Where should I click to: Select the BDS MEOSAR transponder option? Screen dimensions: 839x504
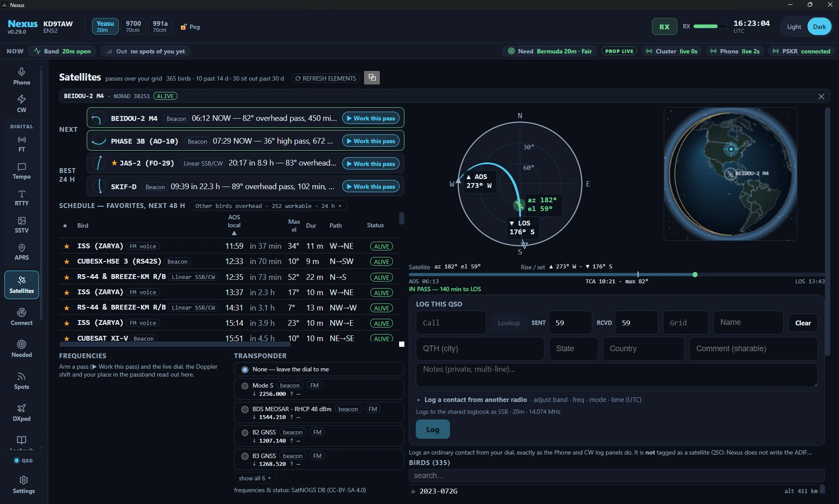319,413
